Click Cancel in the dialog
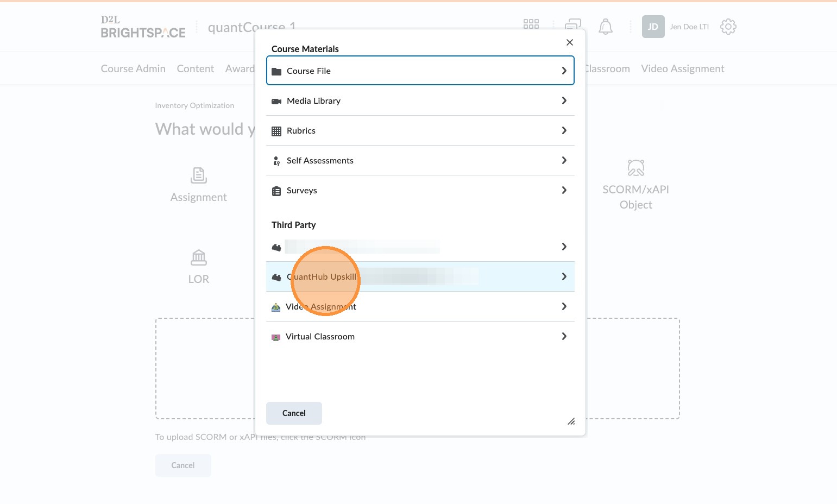This screenshot has width=837, height=504. [294, 413]
